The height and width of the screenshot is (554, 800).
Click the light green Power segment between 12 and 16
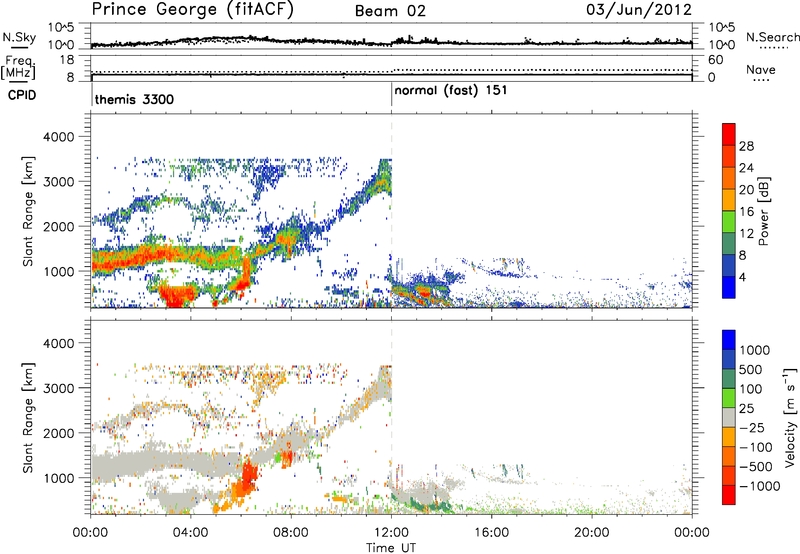coord(729,221)
